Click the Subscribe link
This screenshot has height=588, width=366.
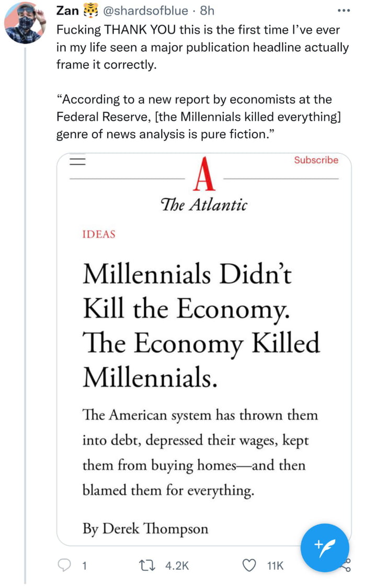pos(316,160)
